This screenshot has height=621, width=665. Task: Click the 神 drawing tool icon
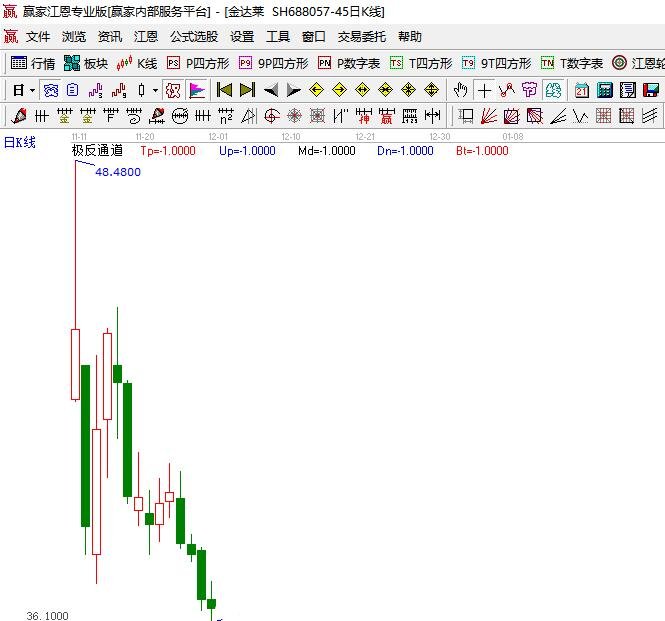click(x=364, y=116)
